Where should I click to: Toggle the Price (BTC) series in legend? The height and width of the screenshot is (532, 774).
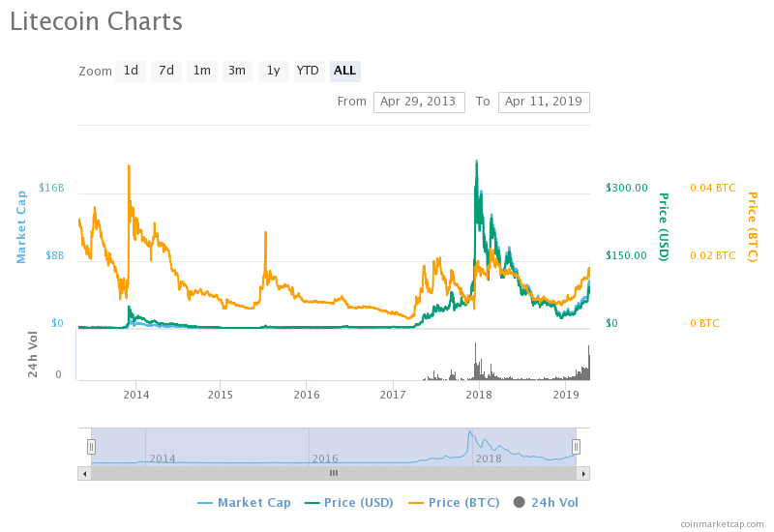click(x=454, y=502)
